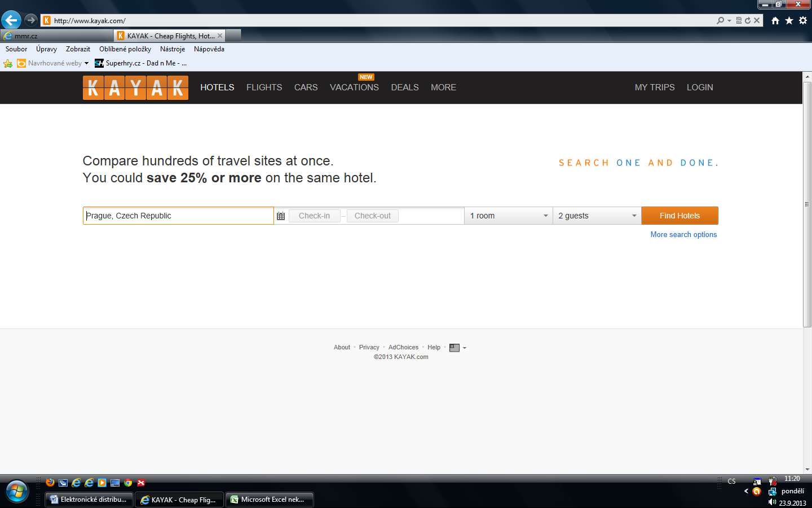The width and height of the screenshot is (812, 508).
Task: Click the KAYAK logo
Action: pos(135,87)
